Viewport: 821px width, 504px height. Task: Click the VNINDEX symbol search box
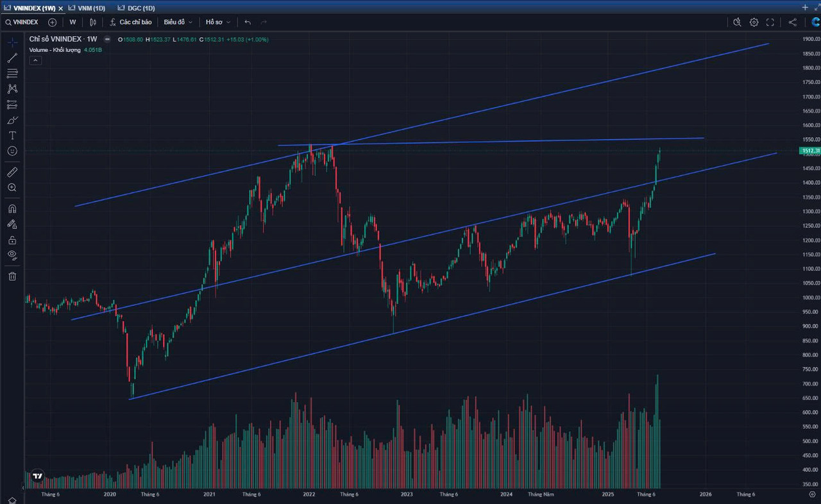pos(22,22)
